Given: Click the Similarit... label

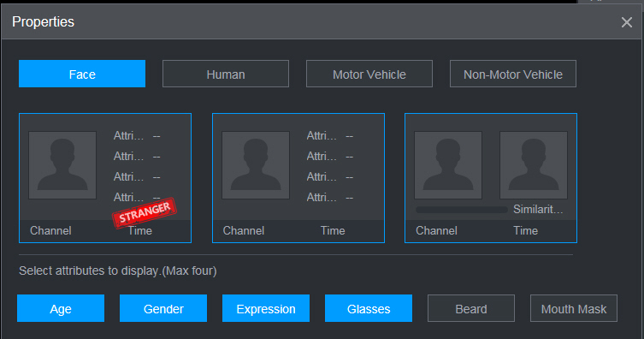Looking at the screenshot, I should [x=538, y=210].
